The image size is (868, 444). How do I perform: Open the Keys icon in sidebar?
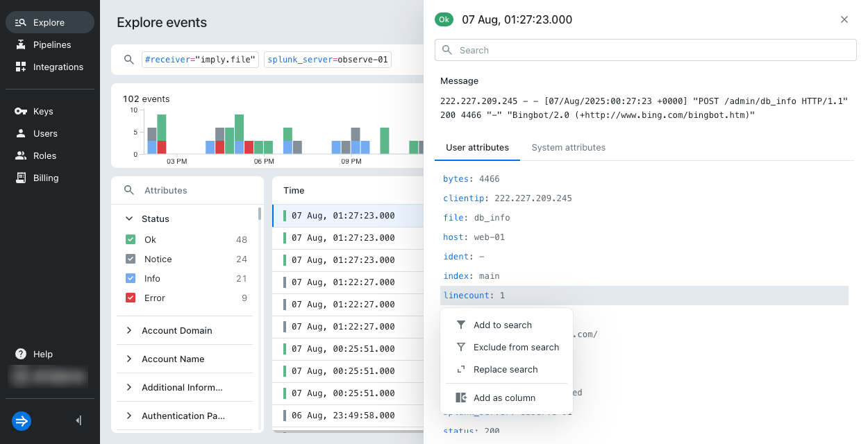click(20, 112)
